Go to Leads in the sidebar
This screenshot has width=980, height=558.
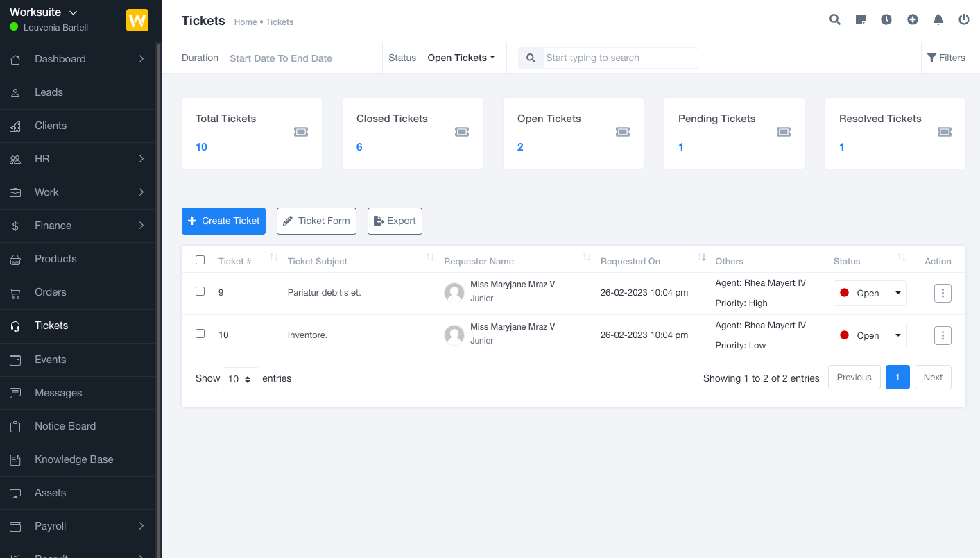(x=49, y=92)
